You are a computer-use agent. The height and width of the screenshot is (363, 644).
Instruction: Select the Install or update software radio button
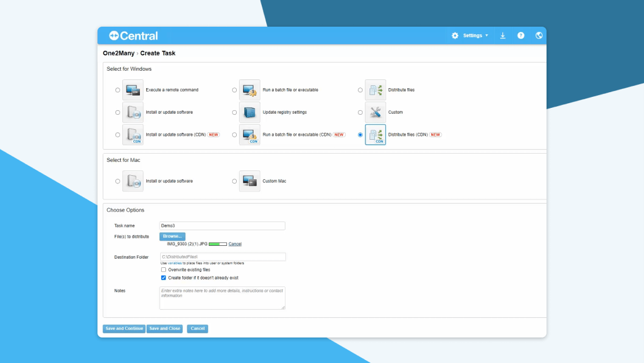[118, 112]
